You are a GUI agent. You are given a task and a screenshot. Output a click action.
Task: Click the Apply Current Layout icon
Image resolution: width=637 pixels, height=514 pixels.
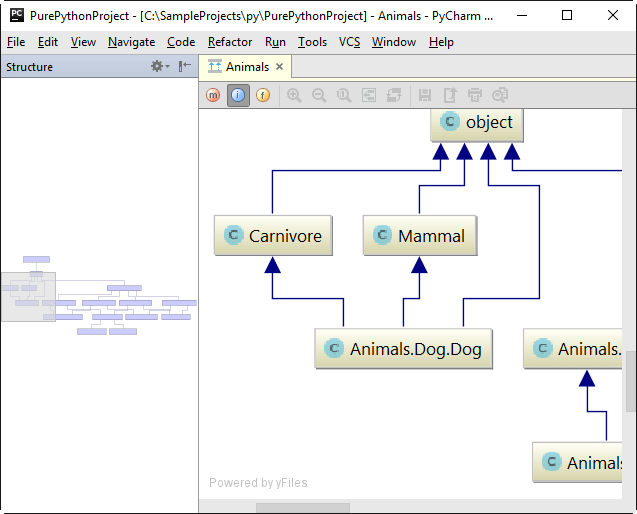click(x=394, y=95)
